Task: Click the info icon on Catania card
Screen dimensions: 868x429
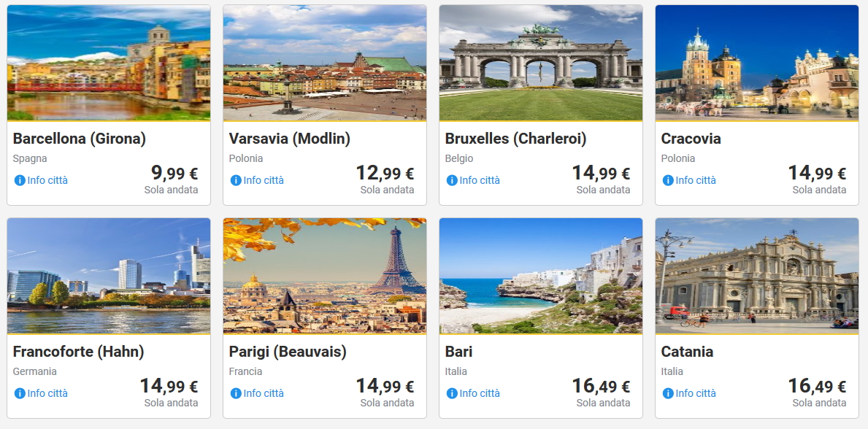Action: [x=668, y=393]
